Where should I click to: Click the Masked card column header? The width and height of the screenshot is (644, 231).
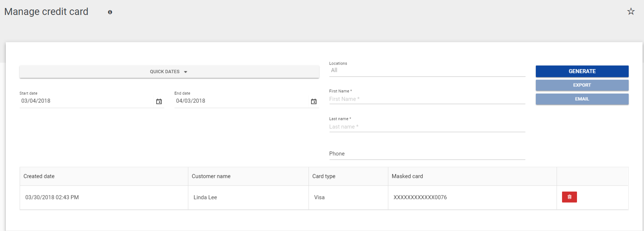[407, 176]
